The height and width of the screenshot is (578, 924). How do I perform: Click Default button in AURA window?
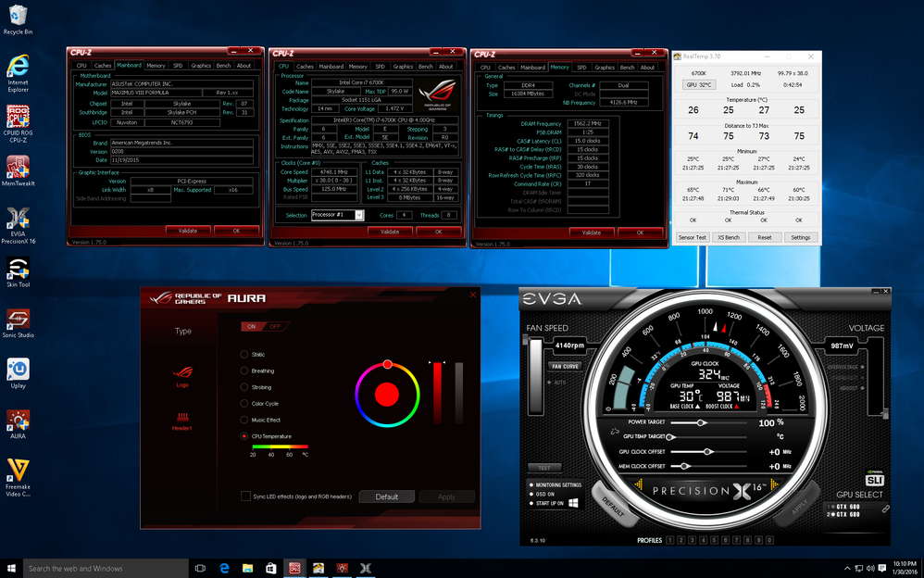pos(387,496)
